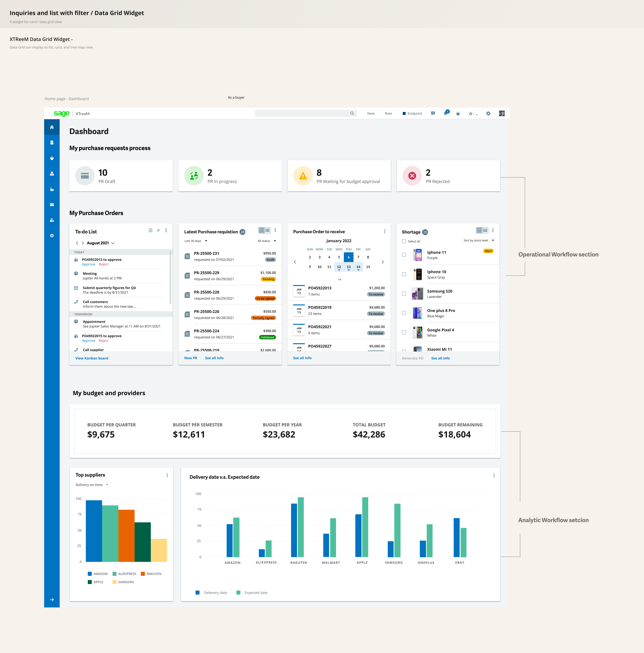The image size is (644, 653).
Task: Click the basket icon in the top bar
Action: click(458, 114)
